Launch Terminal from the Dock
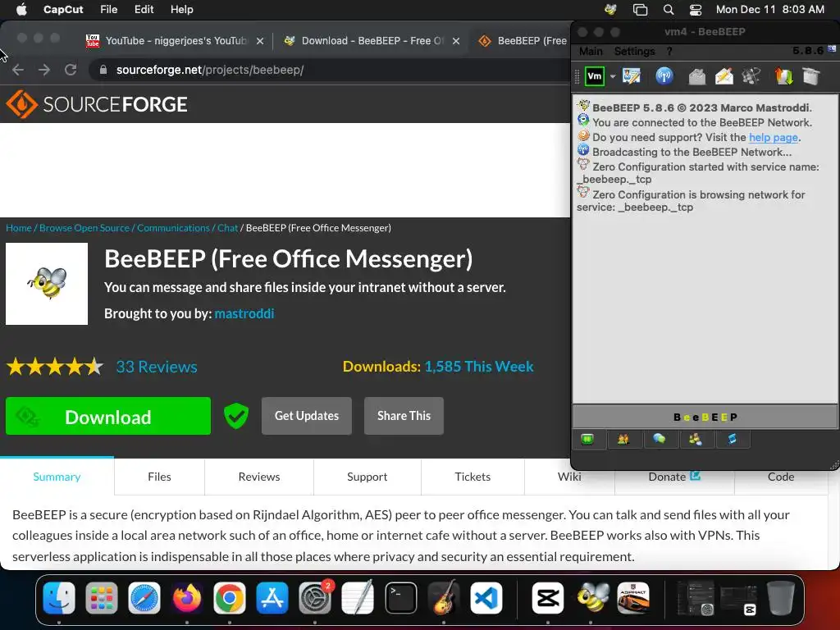 point(400,598)
